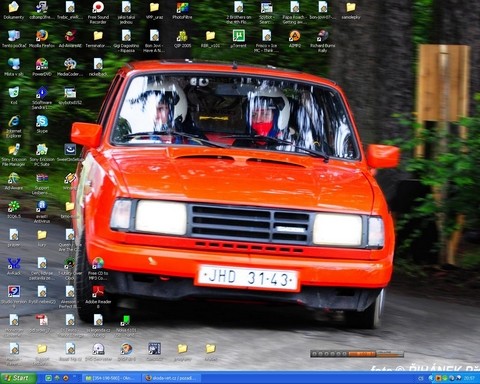Image resolution: width=480 pixels, height=384 pixels.
Task: Open the Adobe Reader 8 shortcut
Action: 98,297
